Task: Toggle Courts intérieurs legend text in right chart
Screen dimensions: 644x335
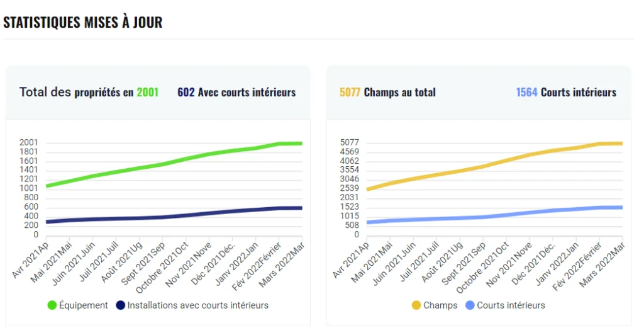Action: [x=511, y=305]
